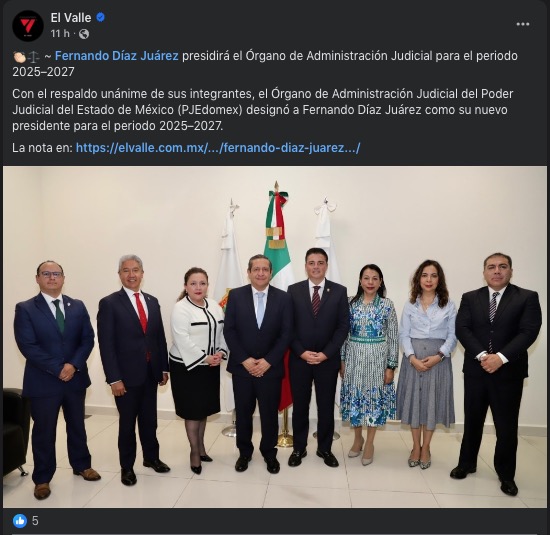The height and width of the screenshot is (535, 550).
Task: Click the globe public audience icon
Action: (84, 34)
